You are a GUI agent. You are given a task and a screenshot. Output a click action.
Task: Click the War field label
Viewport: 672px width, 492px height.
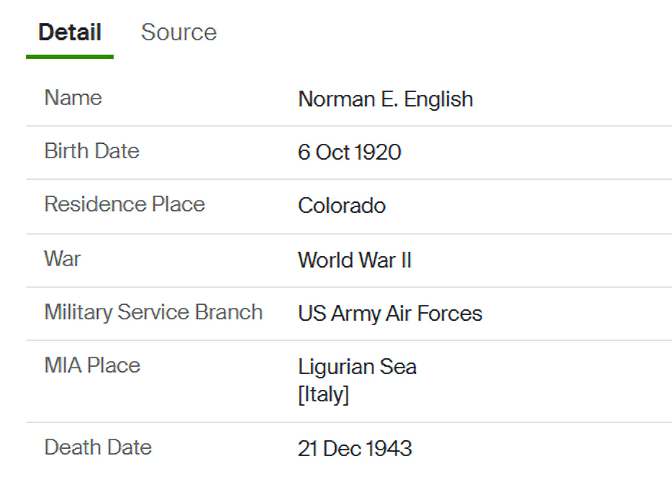[63, 258]
